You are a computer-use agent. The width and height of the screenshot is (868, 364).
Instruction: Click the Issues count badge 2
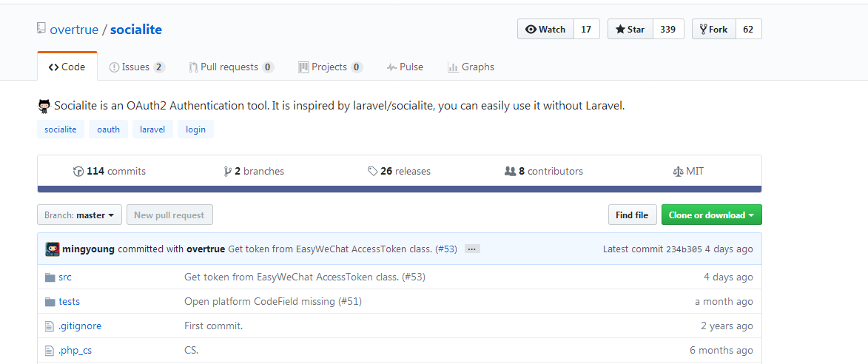pos(159,67)
